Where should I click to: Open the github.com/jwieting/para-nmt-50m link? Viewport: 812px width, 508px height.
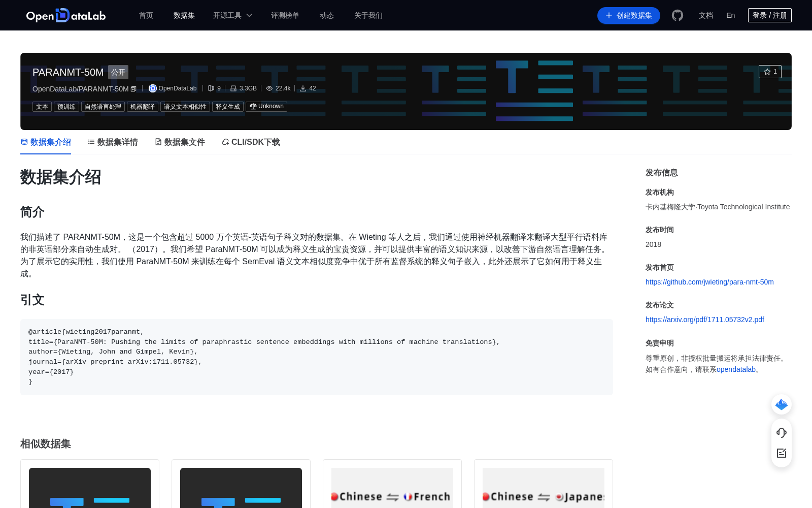(x=709, y=282)
